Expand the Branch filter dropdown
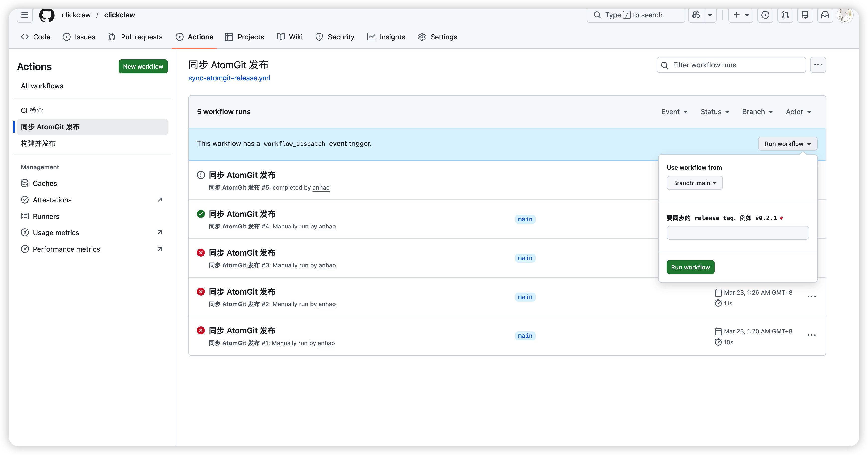Viewport: 868px width, 455px height. pos(757,112)
